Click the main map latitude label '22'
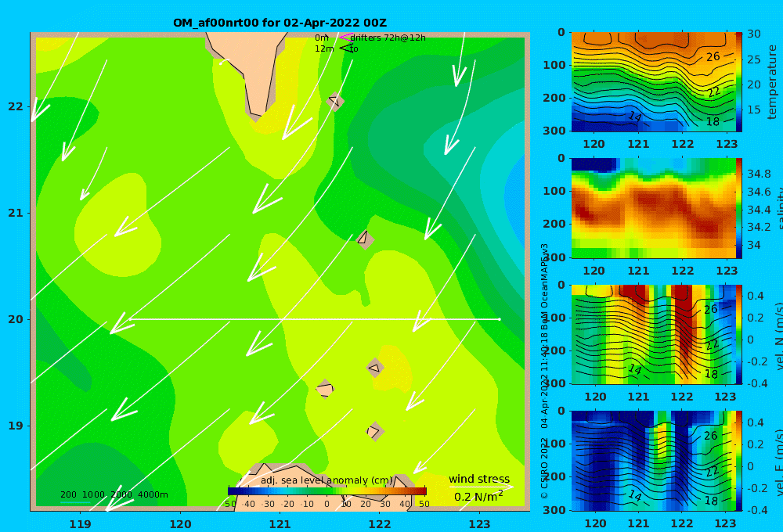This screenshot has width=783, height=532. coord(16,106)
